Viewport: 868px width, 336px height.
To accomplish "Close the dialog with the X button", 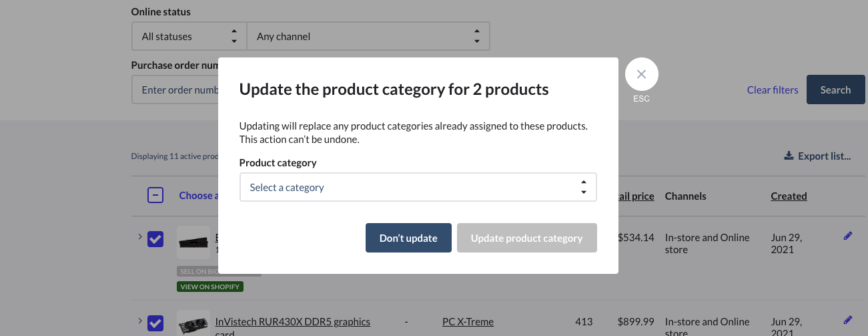I will (641, 75).
